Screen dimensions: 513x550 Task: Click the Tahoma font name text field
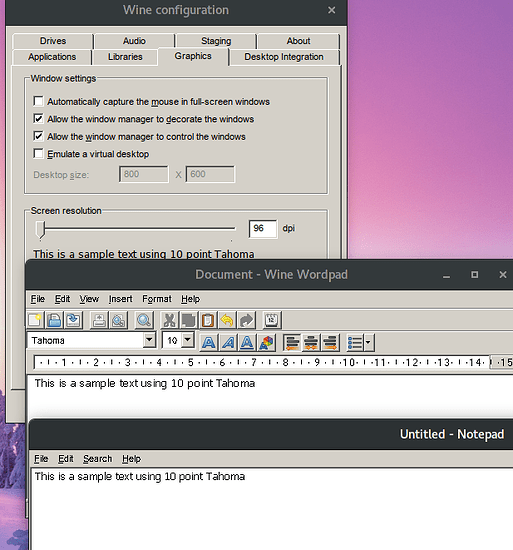[x=86, y=340]
